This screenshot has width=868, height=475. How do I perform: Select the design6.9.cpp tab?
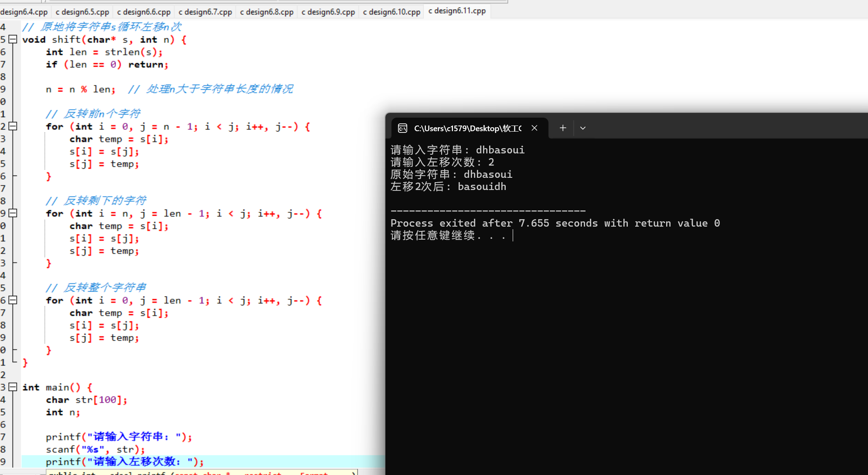pyautogui.click(x=328, y=12)
